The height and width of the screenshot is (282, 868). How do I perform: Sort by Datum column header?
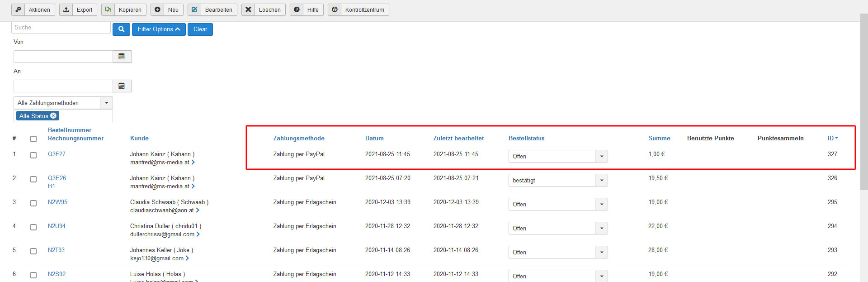pyautogui.click(x=374, y=138)
